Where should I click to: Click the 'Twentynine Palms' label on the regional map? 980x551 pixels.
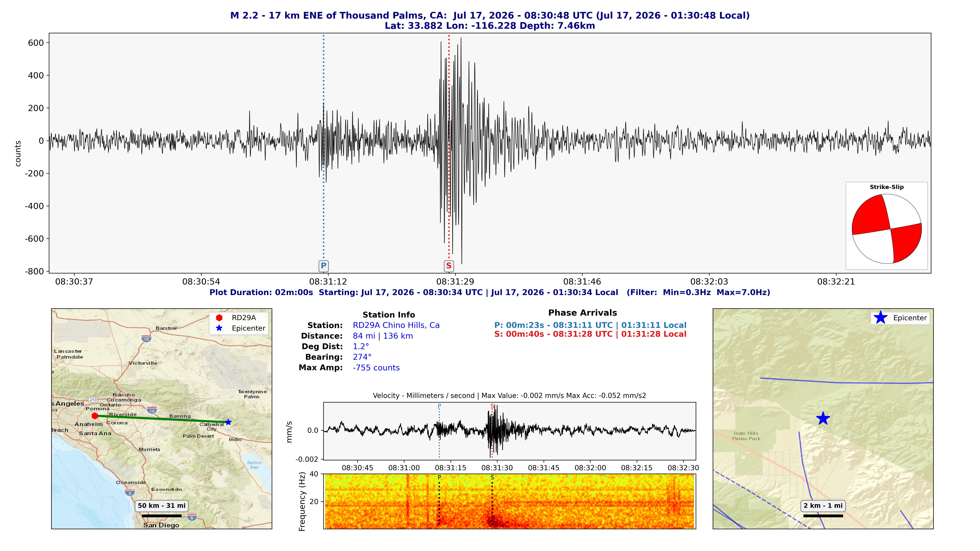(x=252, y=394)
